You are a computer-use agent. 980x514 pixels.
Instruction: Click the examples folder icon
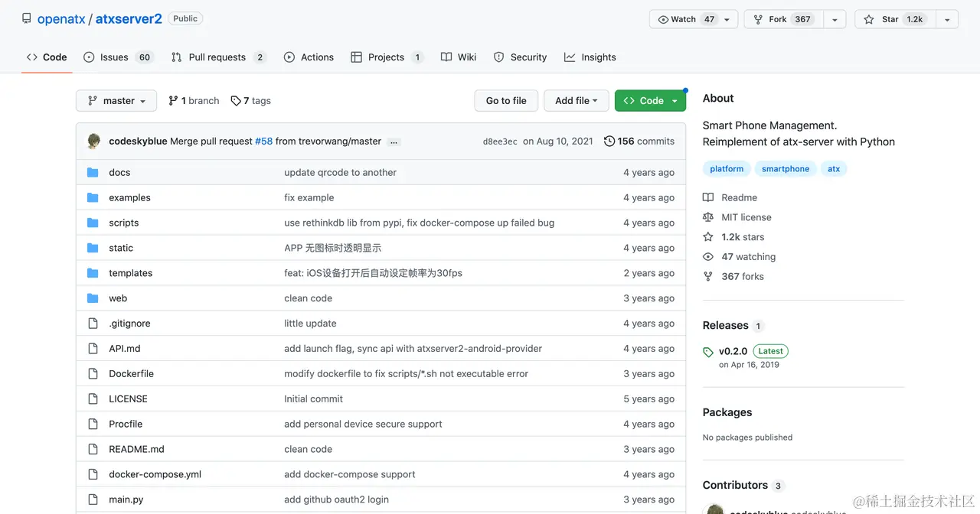click(x=93, y=197)
